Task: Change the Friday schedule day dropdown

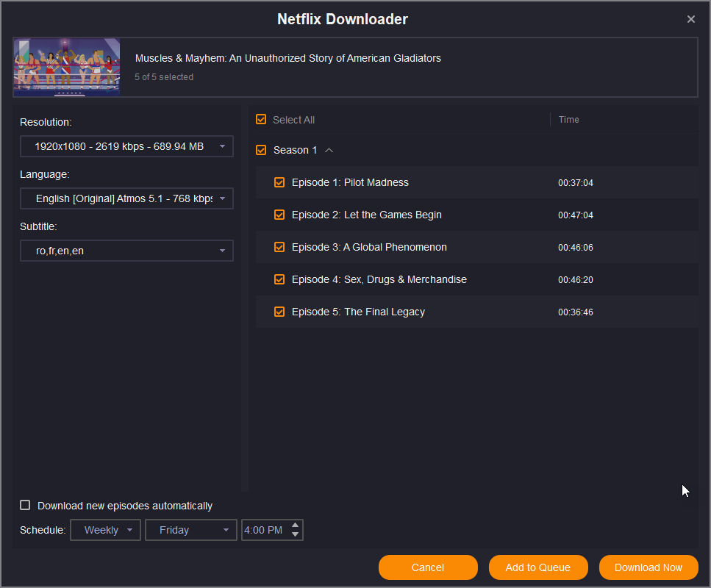Action: (x=191, y=530)
